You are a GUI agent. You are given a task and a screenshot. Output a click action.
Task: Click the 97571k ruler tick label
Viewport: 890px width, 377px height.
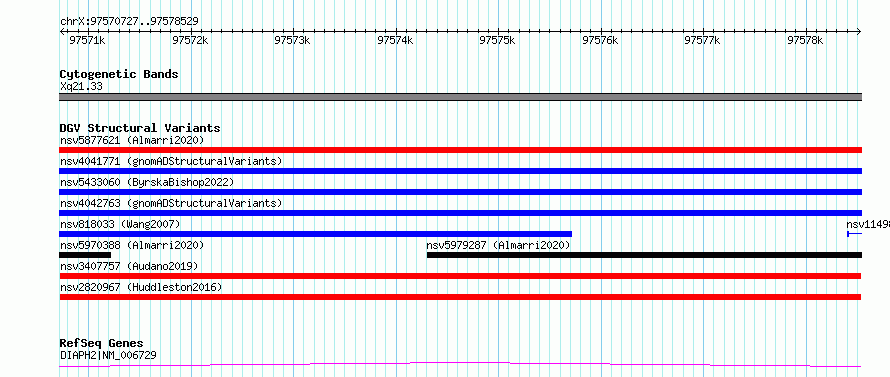87,40
